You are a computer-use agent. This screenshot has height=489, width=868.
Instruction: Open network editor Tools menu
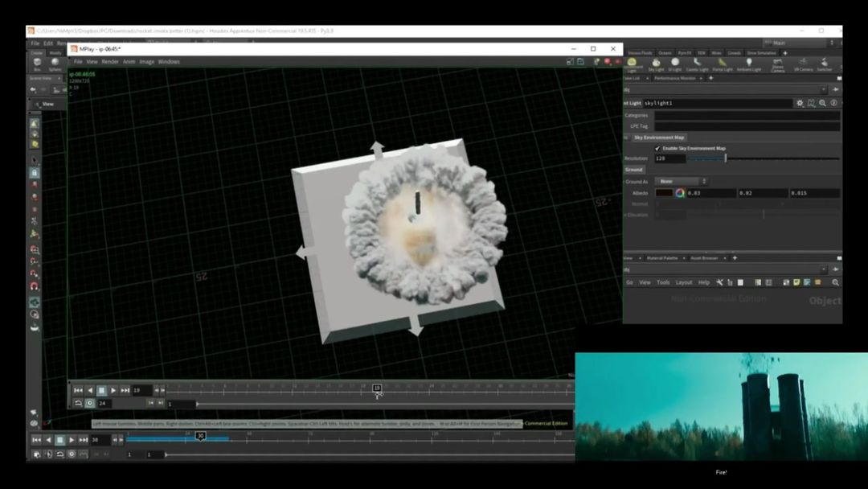click(x=663, y=282)
